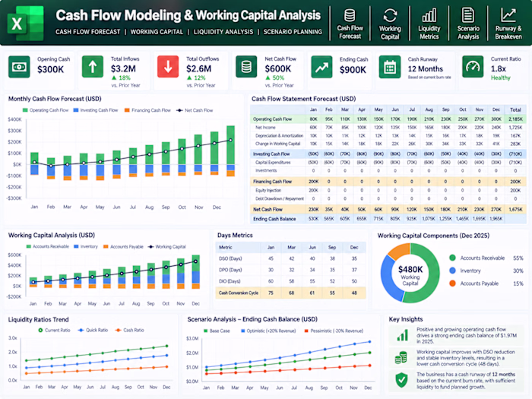Click the Accounts Payable 15% value
The image size is (532, 399).
[x=518, y=283]
